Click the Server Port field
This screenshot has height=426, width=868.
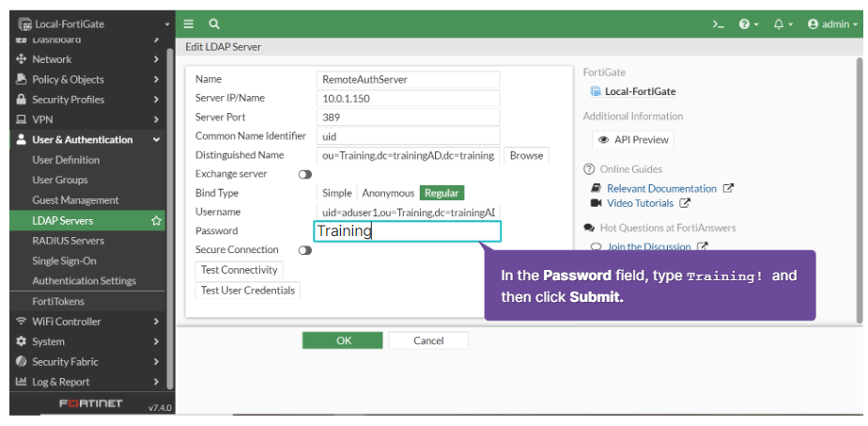point(409,117)
